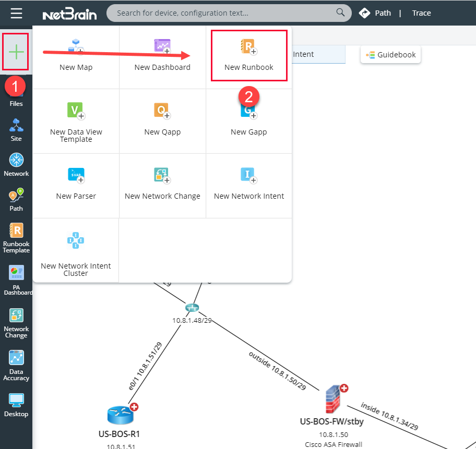The height and width of the screenshot is (449, 476).
Task: Run the device search with the magnifier icon
Action: click(340, 13)
